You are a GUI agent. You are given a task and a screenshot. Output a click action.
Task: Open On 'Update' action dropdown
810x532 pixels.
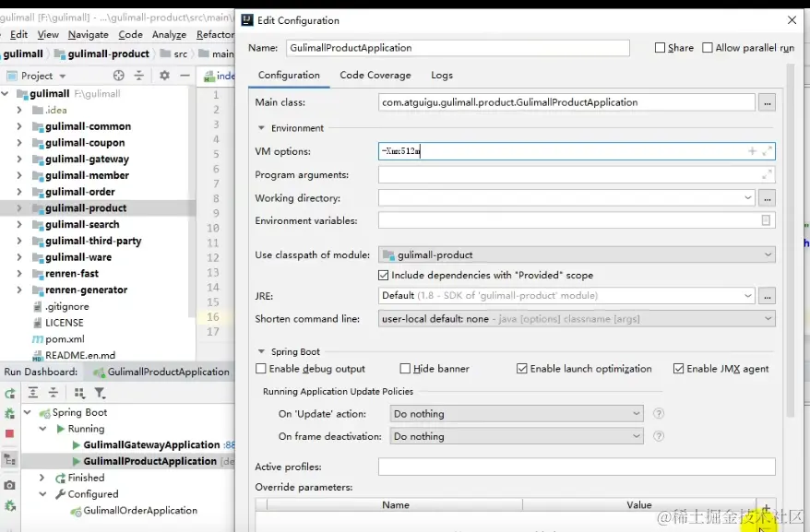click(517, 414)
